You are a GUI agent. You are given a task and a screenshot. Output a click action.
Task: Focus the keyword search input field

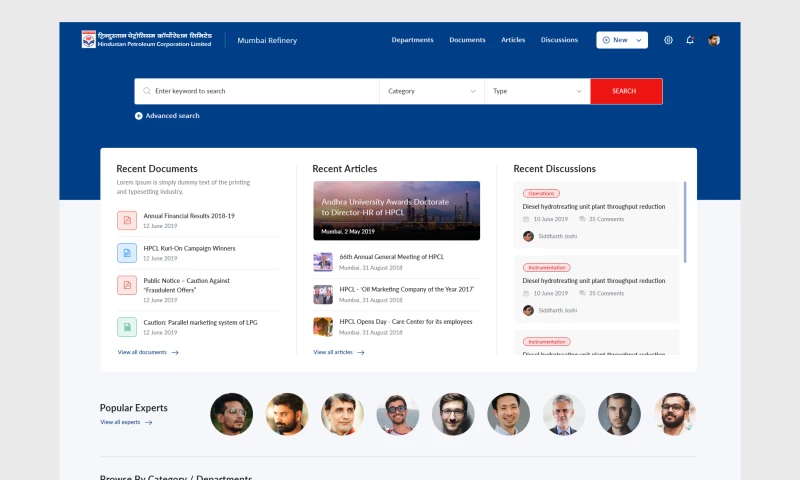[260, 91]
